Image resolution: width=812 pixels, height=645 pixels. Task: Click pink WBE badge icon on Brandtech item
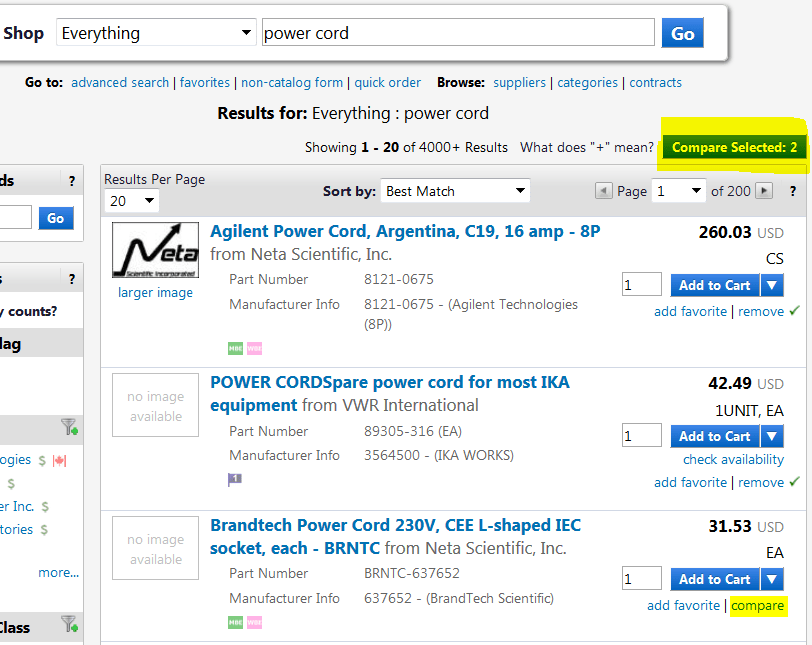[x=254, y=622]
